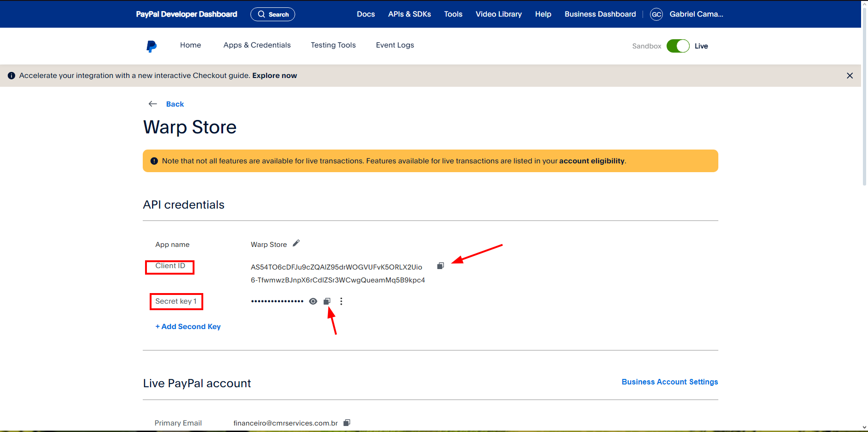The width and height of the screenshot is (868, 432).
Task: Reveal Secret key 1 with eye icon
Action: click(313, 301)
